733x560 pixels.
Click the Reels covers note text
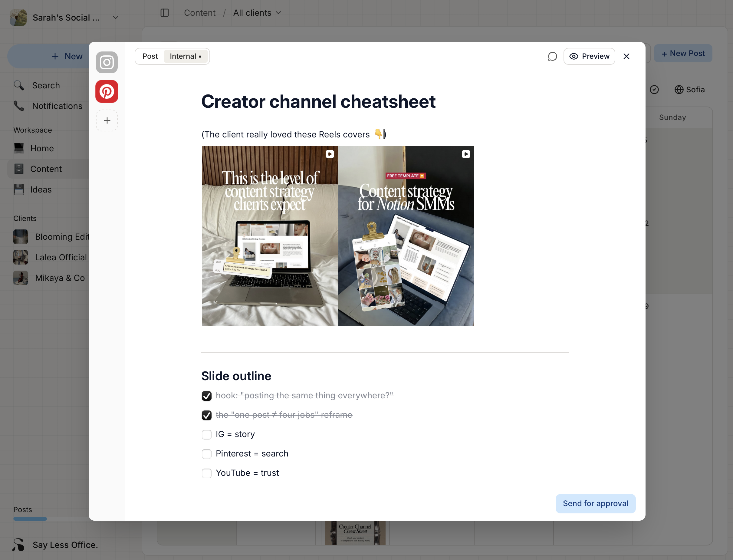294,134
